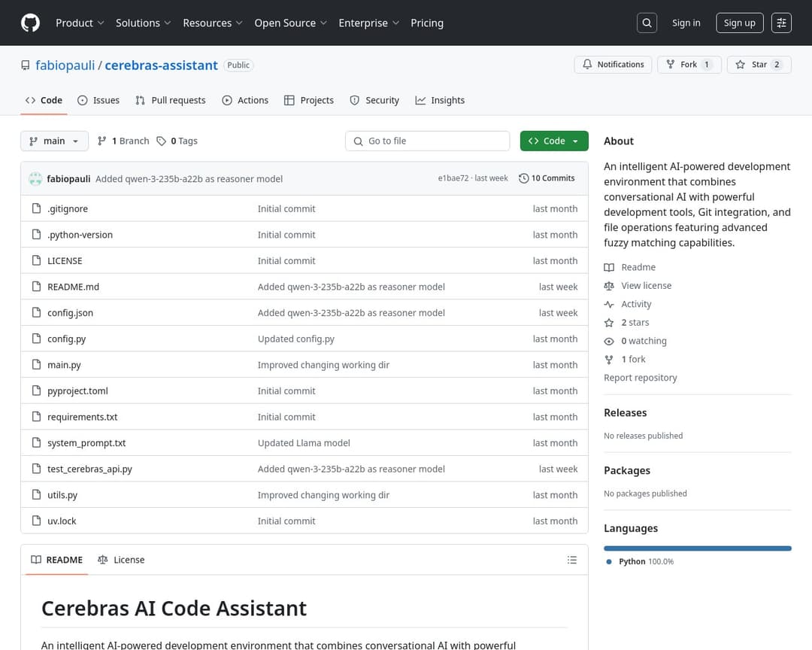Click the Releases heading link
The height and width of the screenshot is (650, 812).
[x=625, y=412]
